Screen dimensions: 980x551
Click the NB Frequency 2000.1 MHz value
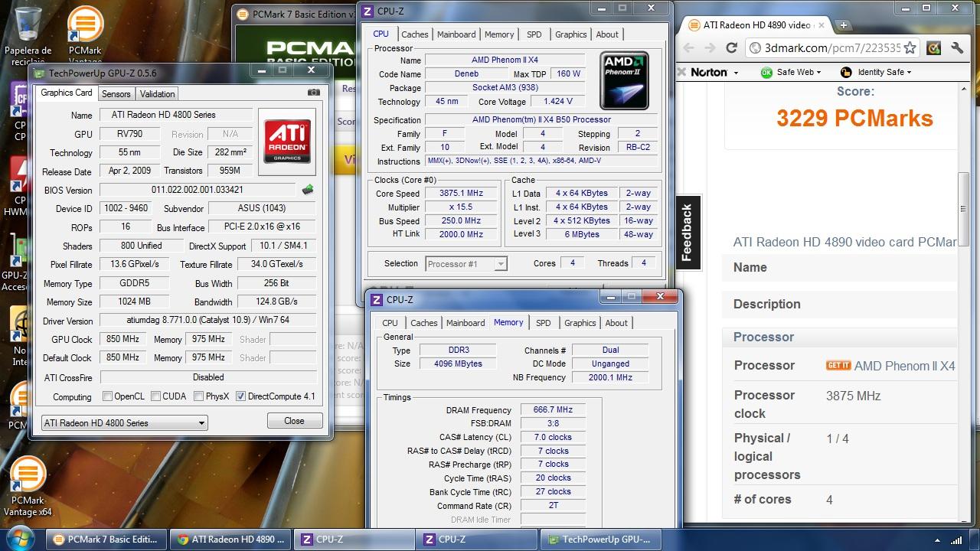point(610,377)
